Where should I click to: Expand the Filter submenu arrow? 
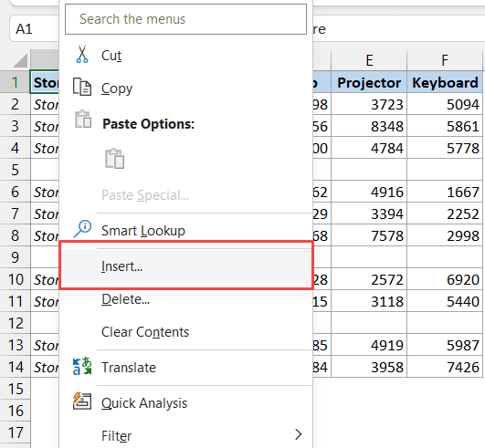[x=298, y=434]
